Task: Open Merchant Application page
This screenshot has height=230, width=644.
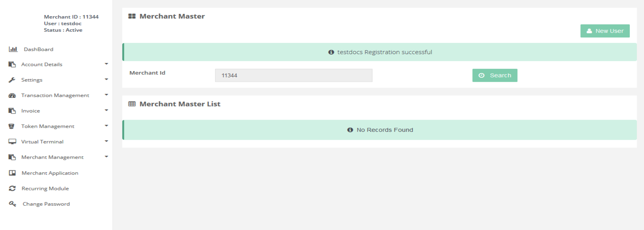Action: tap(50, 173)
